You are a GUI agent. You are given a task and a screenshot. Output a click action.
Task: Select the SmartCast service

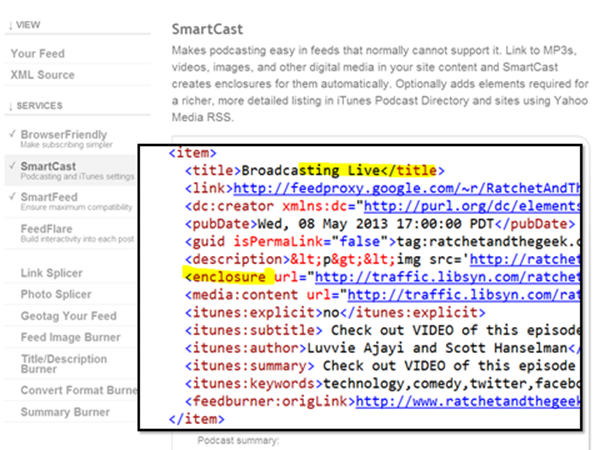(x=48, y=166)
